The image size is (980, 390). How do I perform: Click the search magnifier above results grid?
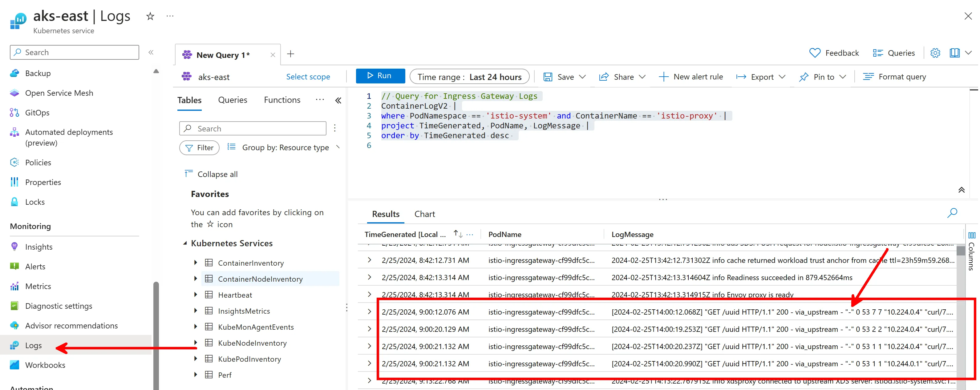(x=952, y=213)
